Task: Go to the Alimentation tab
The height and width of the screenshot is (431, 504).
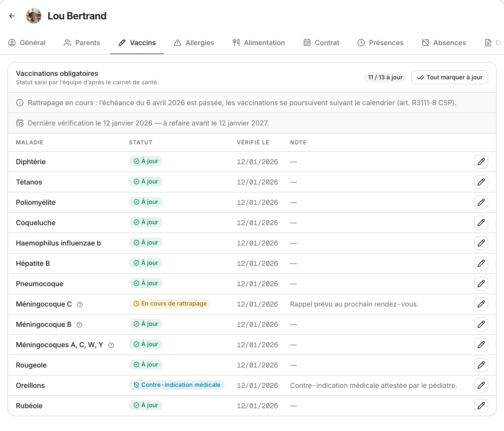Action: pos(258,43)
